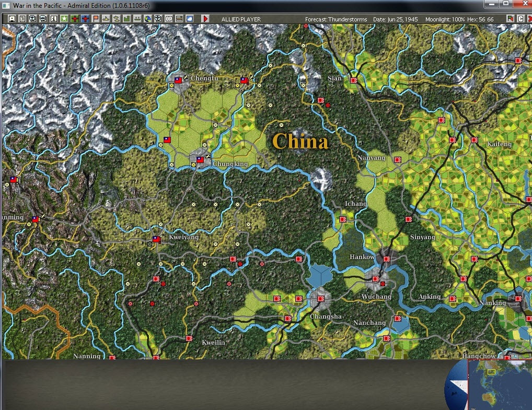Select the Chinese unit flag at Chengtu
The width and height of the screenshot is (532, 410).
[178, 80]
